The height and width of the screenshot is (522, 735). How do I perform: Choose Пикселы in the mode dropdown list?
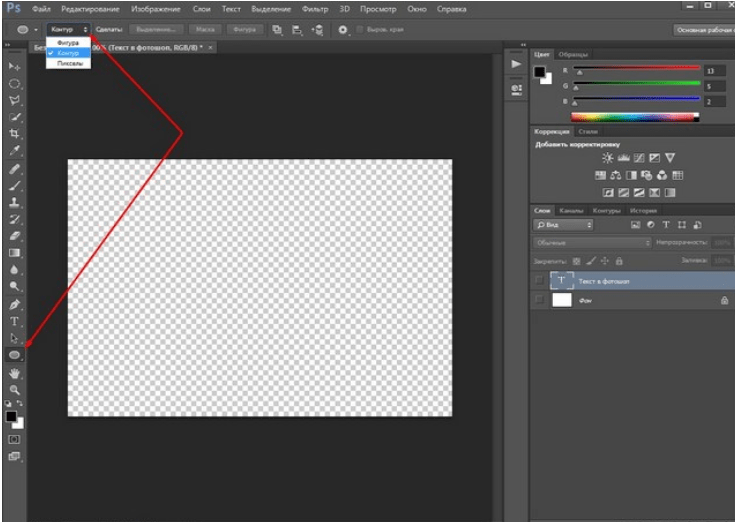pyautogui.click(x=70, y=63)
